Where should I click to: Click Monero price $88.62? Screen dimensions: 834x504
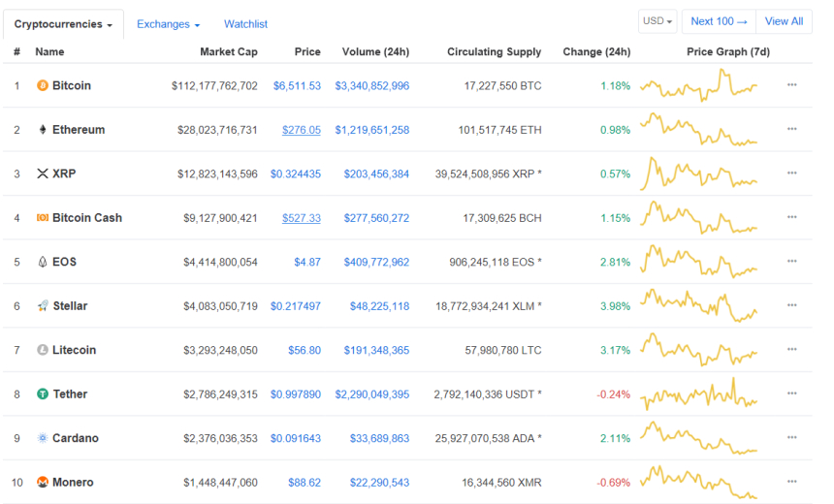point(305,483)
